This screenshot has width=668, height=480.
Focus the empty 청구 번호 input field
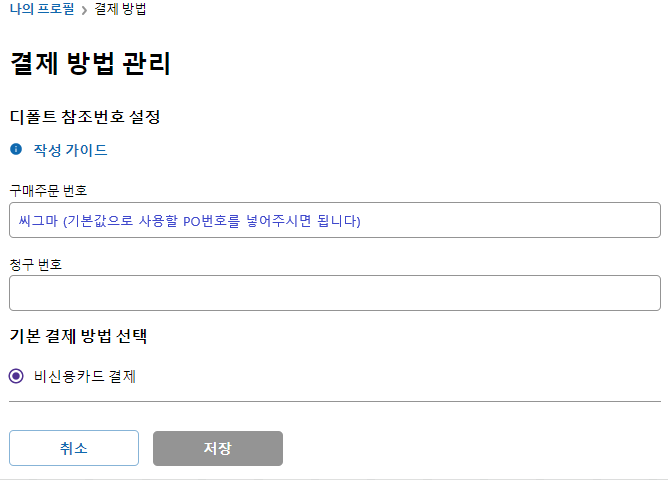[x=334, y=293]
